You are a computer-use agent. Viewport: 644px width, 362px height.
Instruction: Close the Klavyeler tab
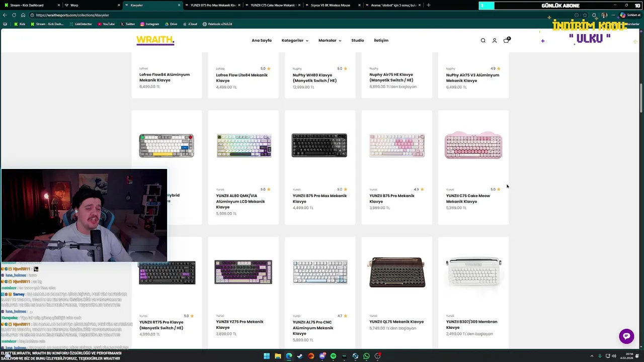[x=179, y=5]
